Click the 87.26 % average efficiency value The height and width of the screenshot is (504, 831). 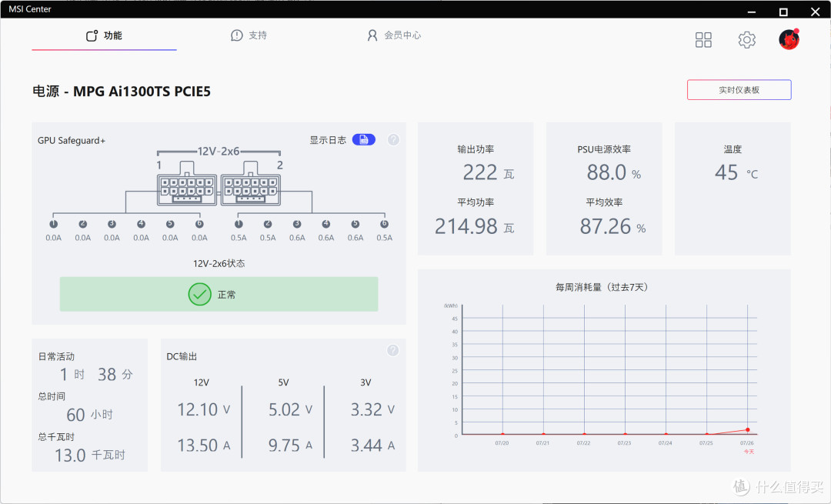(x=612, y=227)
